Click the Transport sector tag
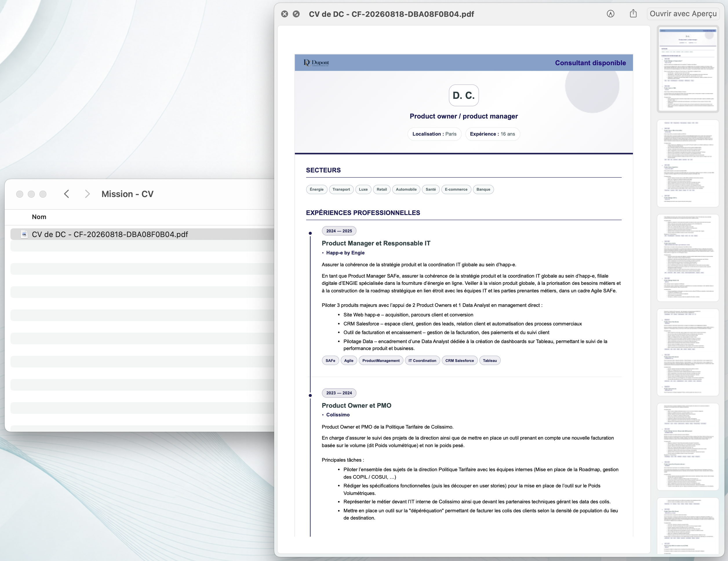Viewport: 728px width, 561px height. click(x=341, y=189)
